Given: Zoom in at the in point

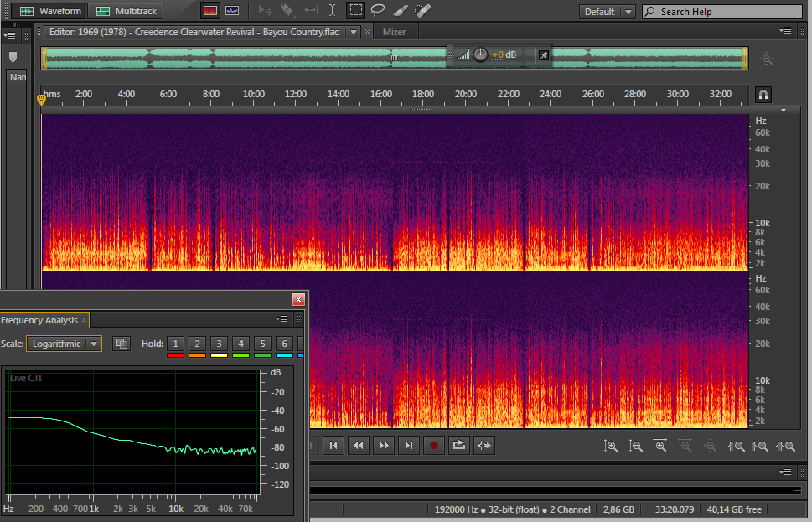Looking at the screenshot, I should (736, 446).
